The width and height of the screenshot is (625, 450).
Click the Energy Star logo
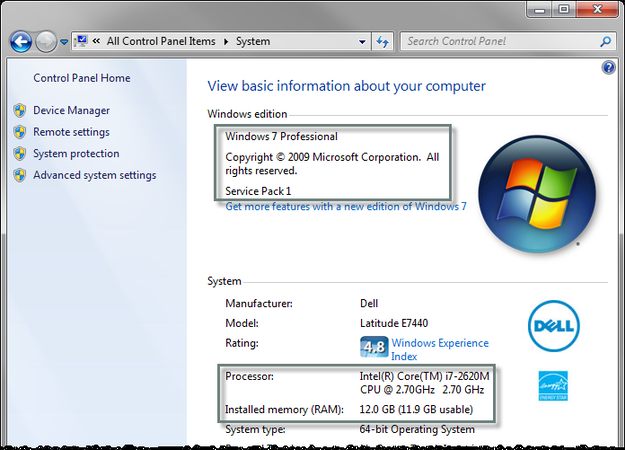(553, 386)
